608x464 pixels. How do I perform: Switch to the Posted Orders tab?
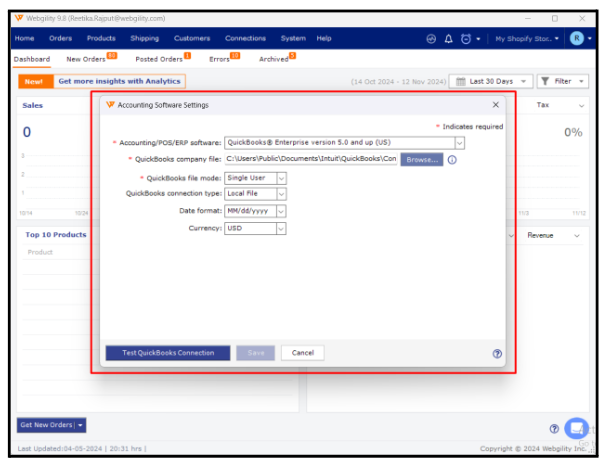point(159,59)
